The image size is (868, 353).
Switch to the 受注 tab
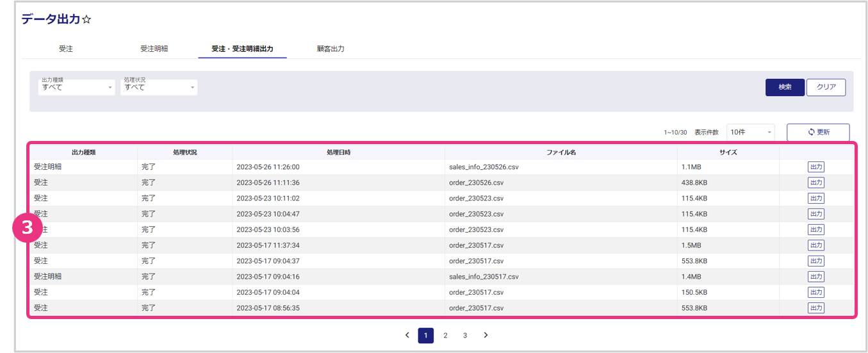65,49
